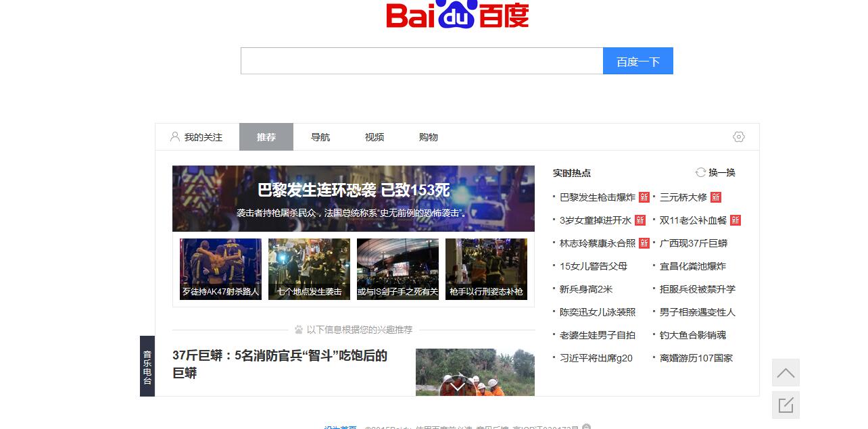Viewport: 868px width, 429px height.
Task: Open hot topic 双11老公补血餐
Action: tap(694, 220)
